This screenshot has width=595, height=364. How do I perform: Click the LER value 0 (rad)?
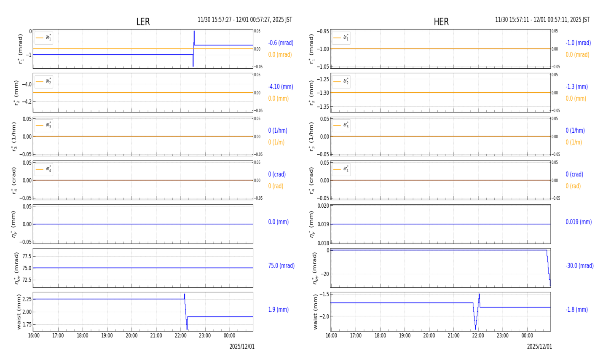click(x=276, y=186)
